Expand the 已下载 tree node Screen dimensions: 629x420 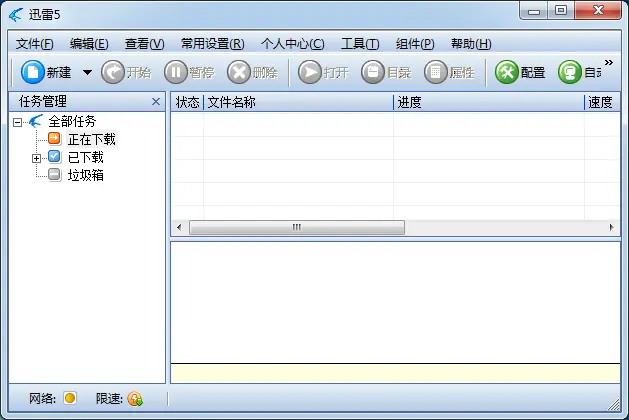pos(37,157)
